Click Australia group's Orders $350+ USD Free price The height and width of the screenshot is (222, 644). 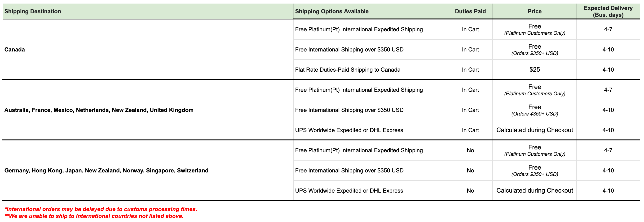(534, 110)
